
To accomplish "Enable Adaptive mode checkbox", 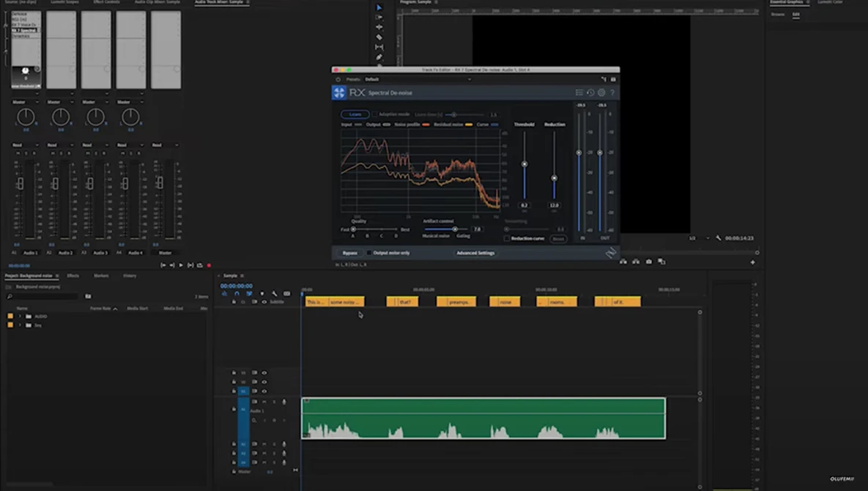I will (x=375, y=114).
